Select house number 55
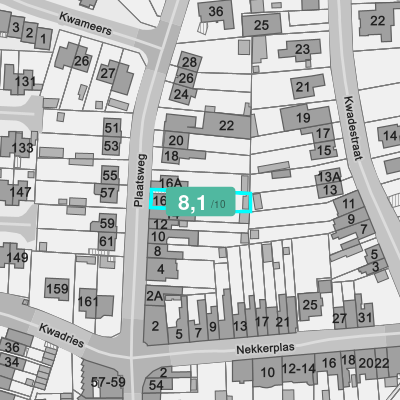 pos(110,175)
